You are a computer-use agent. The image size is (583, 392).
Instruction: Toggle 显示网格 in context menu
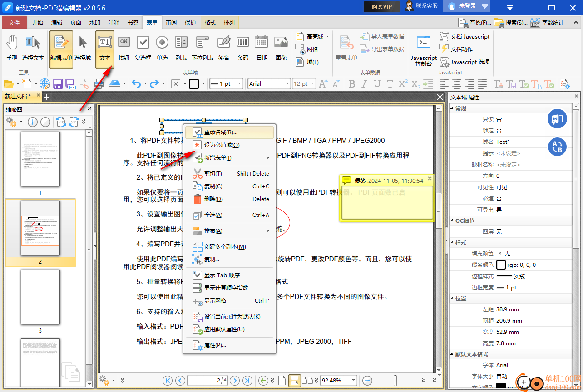pos(229,300)
